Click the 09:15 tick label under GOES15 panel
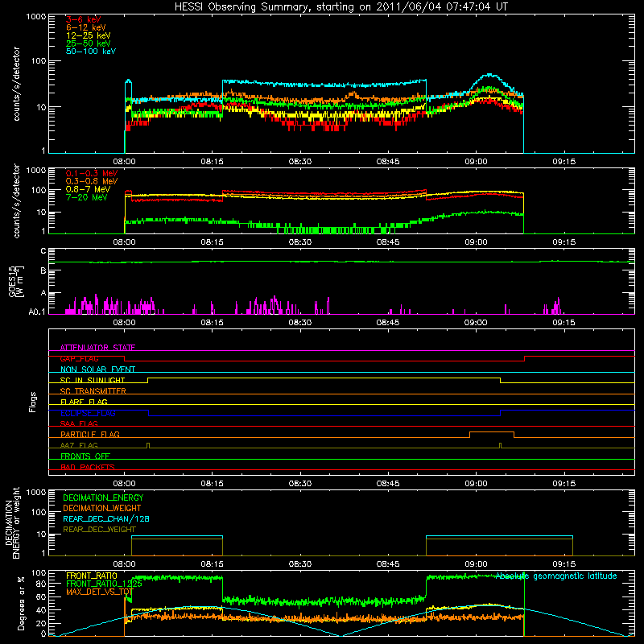Screen dimensions: 644x644 click(x=564, y=323)
